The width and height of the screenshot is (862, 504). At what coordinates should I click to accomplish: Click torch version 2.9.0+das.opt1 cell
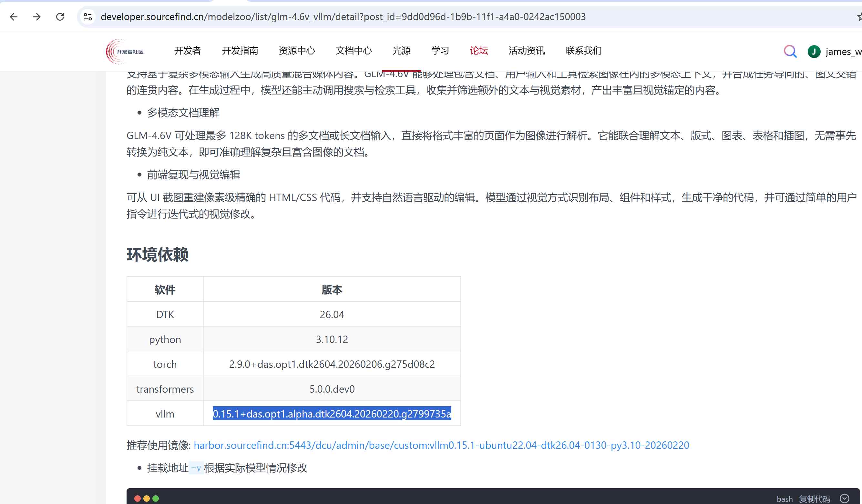tap(332, 364)
